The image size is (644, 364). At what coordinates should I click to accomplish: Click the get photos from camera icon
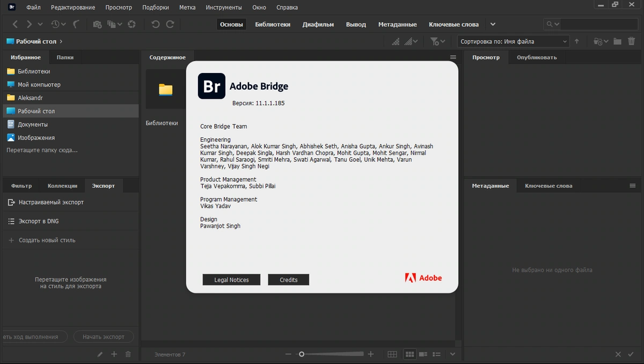(x=97, y=24)
